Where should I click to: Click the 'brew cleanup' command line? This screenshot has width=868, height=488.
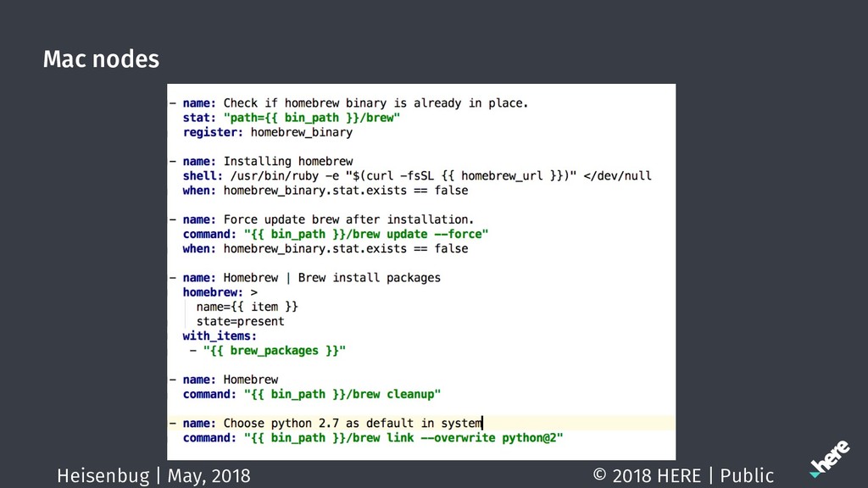(312, 395)
